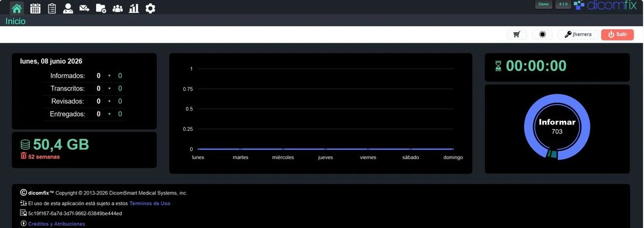
Task: Click the Informar 703 donut center
Action: (557, 127)
